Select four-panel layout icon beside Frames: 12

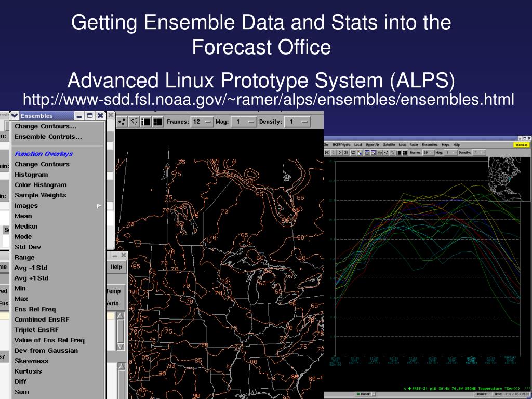point(158,122)
